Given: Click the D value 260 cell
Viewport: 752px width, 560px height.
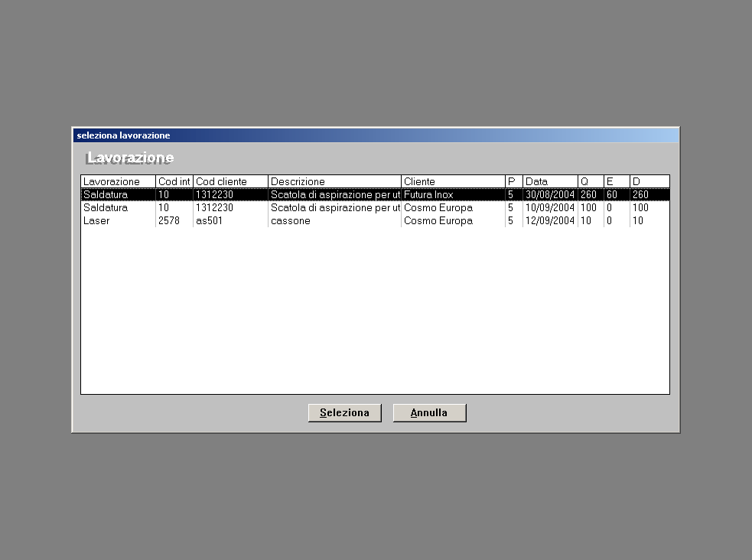Looking at the screenshot, I should point(649,194).
